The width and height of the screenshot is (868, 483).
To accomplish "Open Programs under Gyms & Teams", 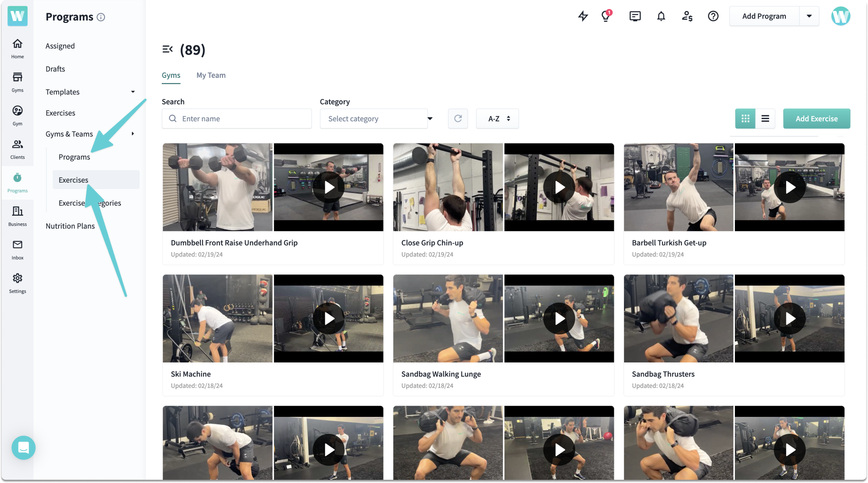I will (74, 157).
